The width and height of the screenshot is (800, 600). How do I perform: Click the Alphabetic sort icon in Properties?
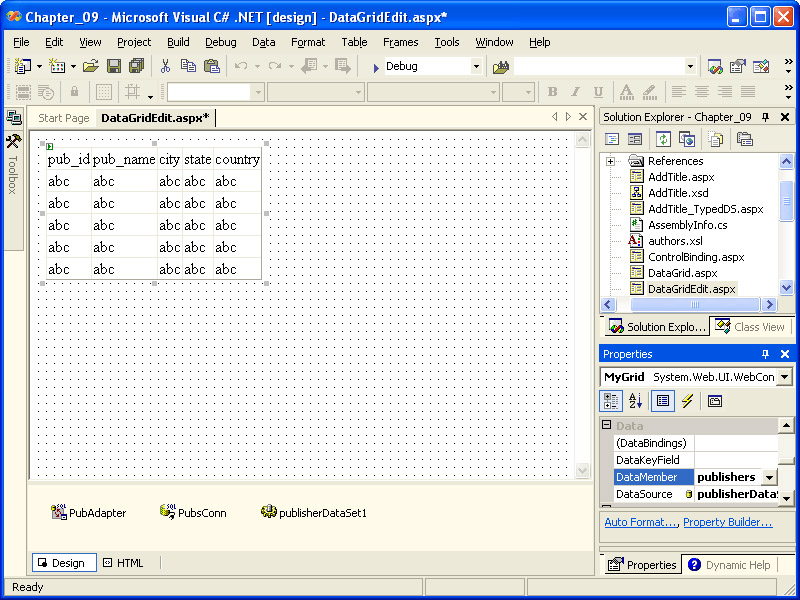click(x=636, y=401)
